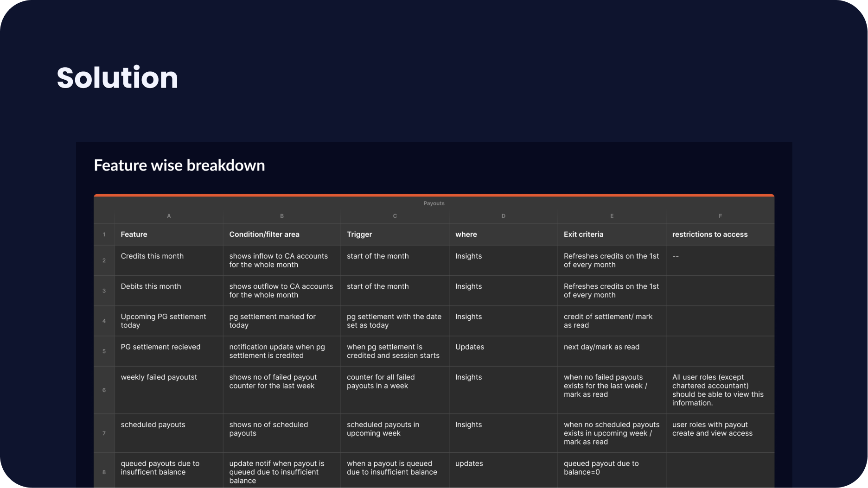Select row number 3
Image resolution: width=868 pixels, height=488 pixels.
104,291
